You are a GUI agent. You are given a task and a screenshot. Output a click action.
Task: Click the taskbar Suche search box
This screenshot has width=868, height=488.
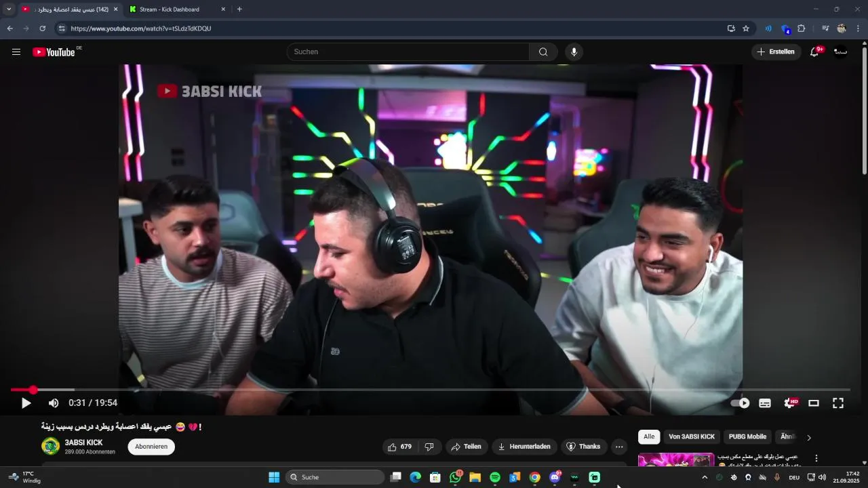click(x=335, y=477)
